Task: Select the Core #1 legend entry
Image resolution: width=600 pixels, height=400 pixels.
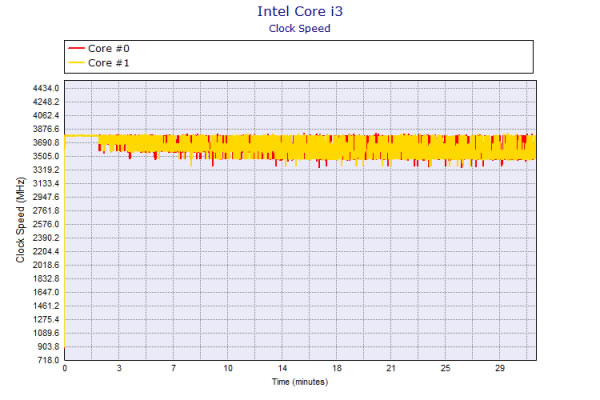Action: point(99,63)
